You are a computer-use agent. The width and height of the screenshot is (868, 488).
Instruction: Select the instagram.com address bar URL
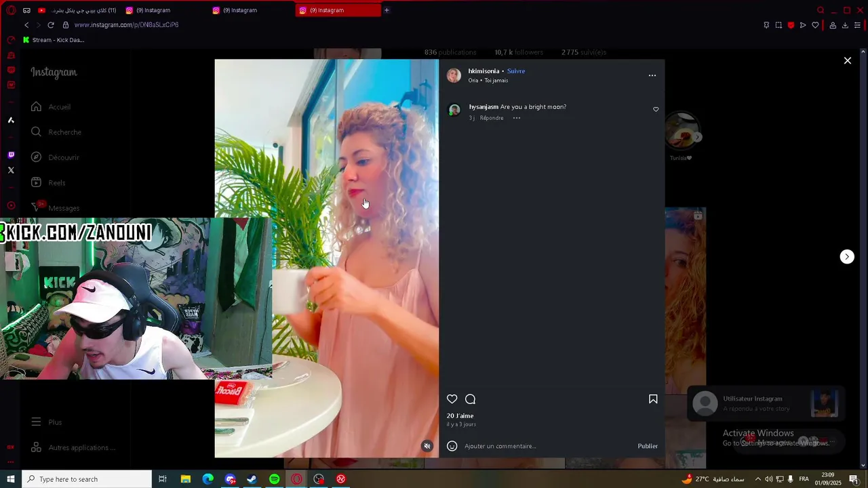click(126, 25)
